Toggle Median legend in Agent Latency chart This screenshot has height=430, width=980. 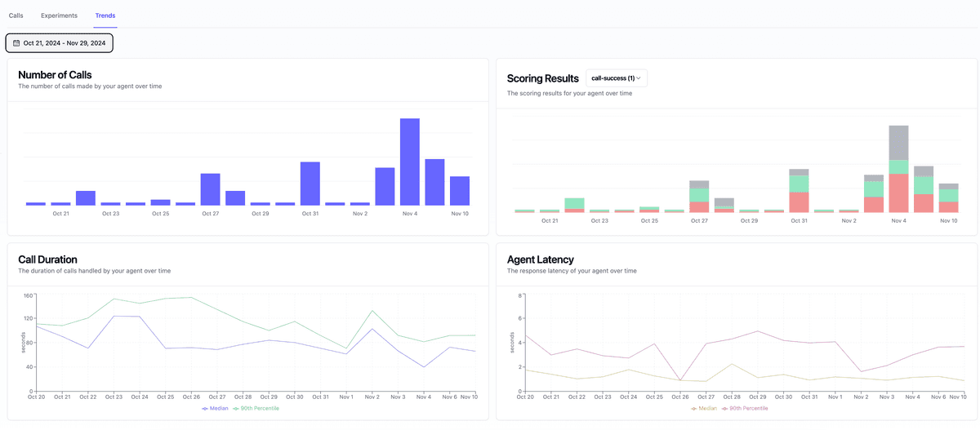pos(703,408)
